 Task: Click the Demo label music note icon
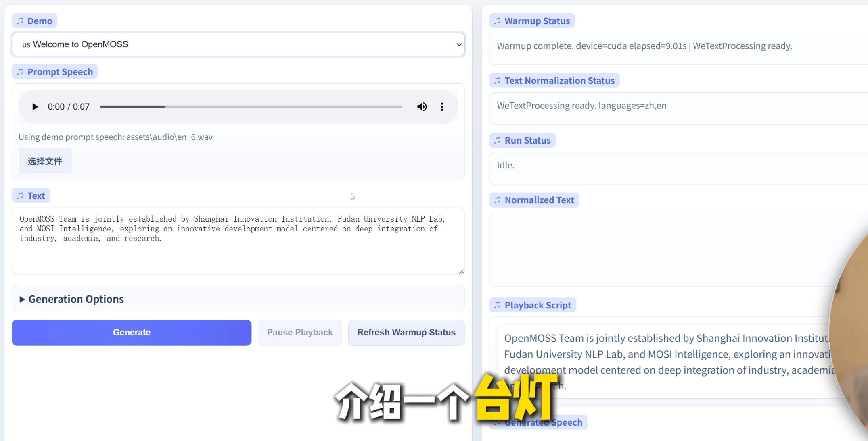(x=20, y=21)
